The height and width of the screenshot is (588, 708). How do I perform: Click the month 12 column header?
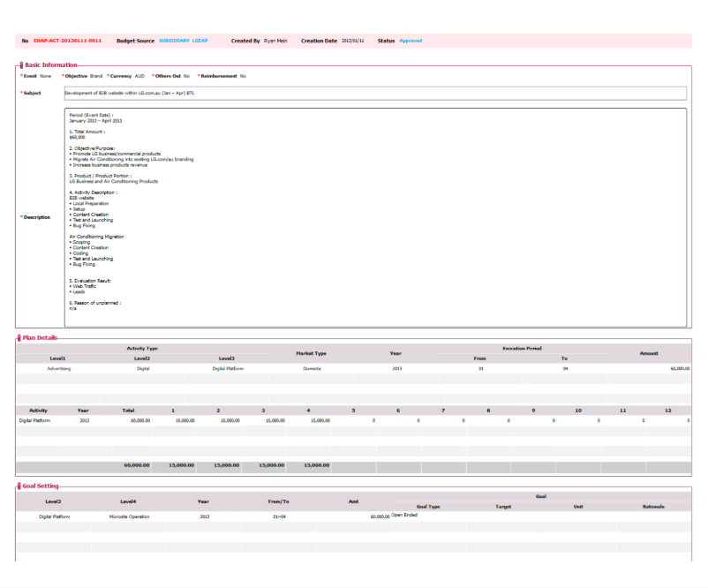click(x=667, y=411)
